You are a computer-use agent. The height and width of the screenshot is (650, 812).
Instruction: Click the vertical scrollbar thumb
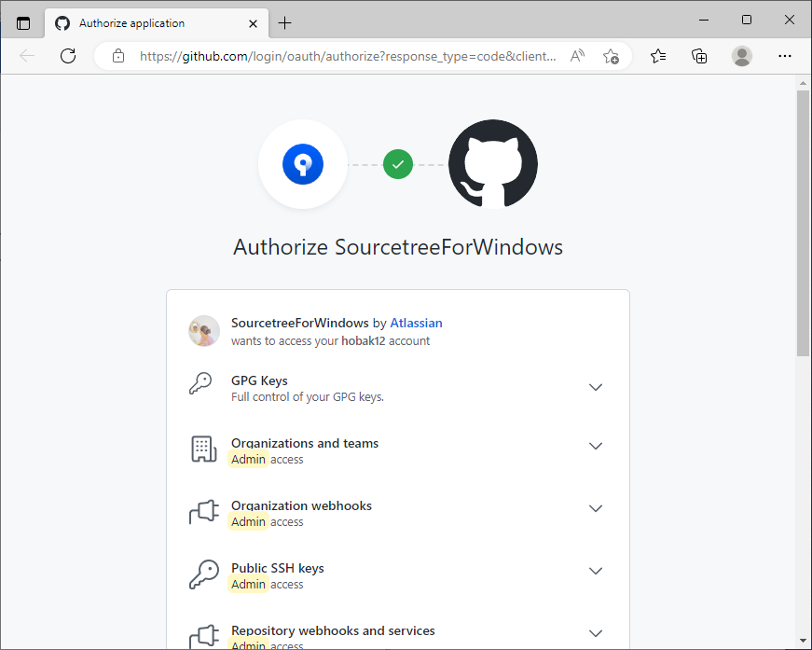tap(803, 223)
